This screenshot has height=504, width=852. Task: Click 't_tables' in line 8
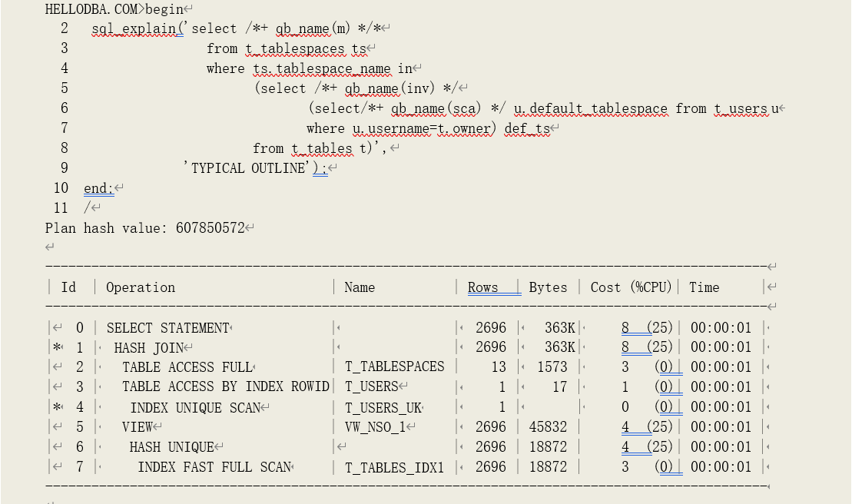click(x=322, y=148)
